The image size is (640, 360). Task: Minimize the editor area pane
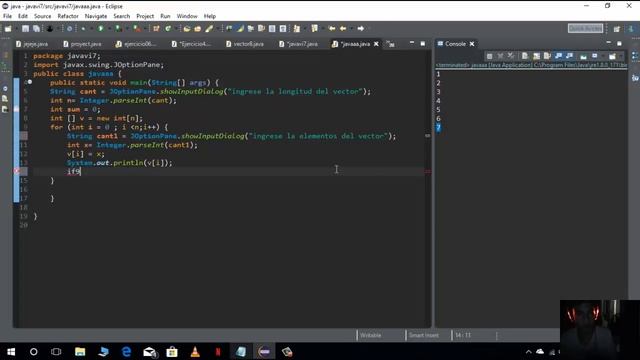click(412, 43)
